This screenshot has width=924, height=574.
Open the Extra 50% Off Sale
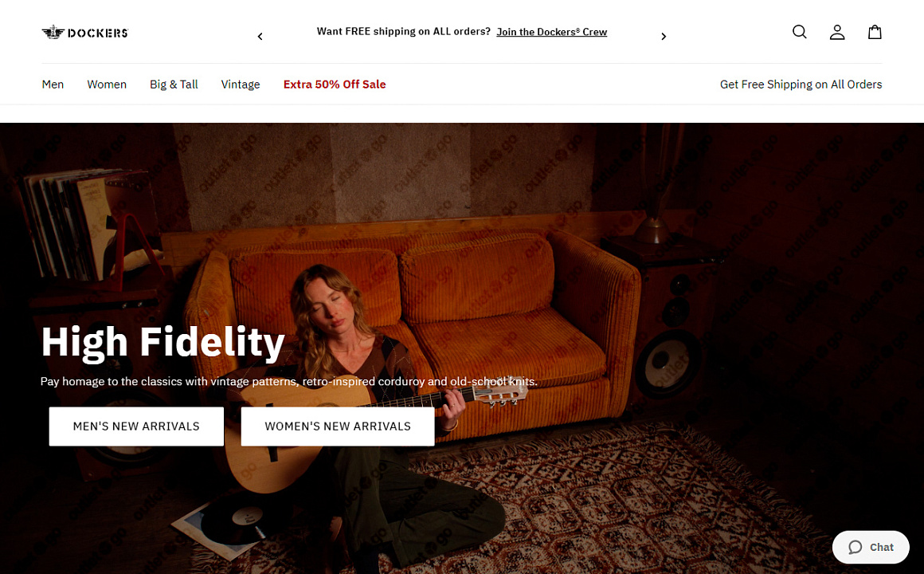pyautogui.click(x=335, y=85)
